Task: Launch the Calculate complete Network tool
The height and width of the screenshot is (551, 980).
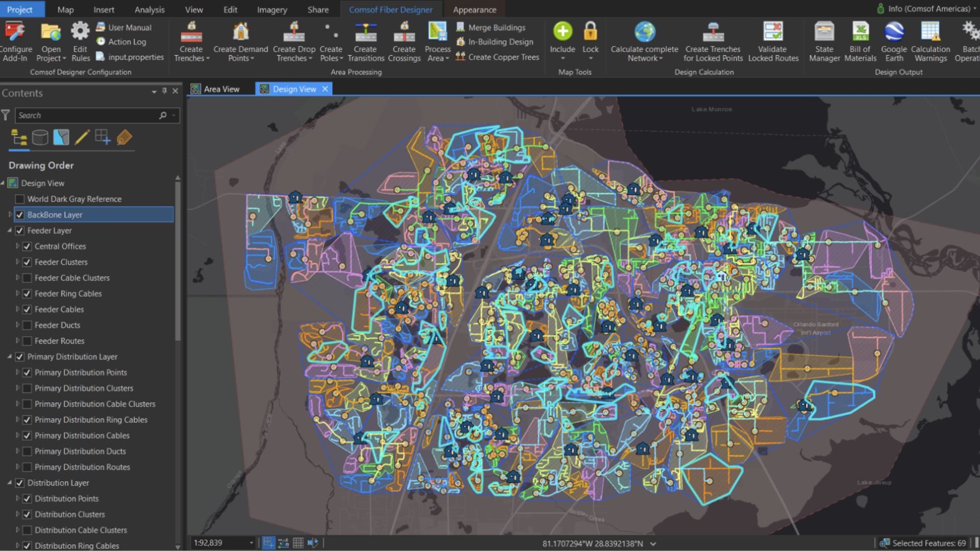Action: (644, 42)
